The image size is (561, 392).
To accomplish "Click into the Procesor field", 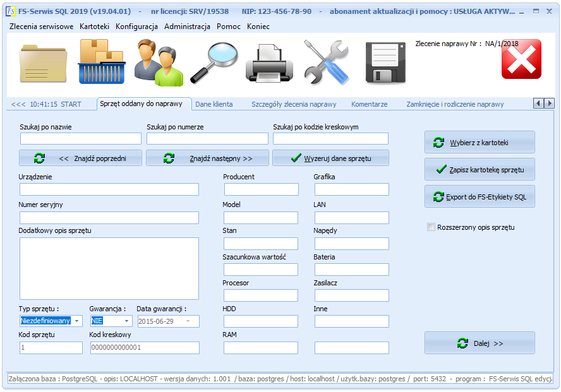I will pyautogui.click(x=261, y=295).
